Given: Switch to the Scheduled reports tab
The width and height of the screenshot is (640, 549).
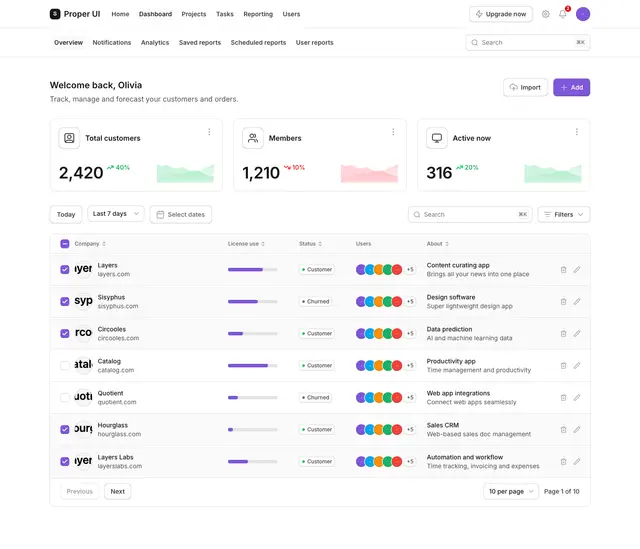Looking at the screenshot, I should click(x=258, y=42).
